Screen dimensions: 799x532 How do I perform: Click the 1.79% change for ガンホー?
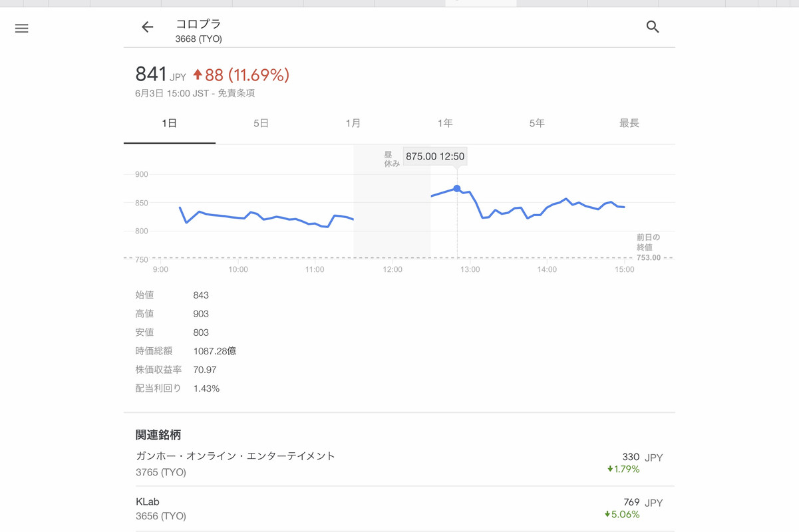tap(623, 469)
